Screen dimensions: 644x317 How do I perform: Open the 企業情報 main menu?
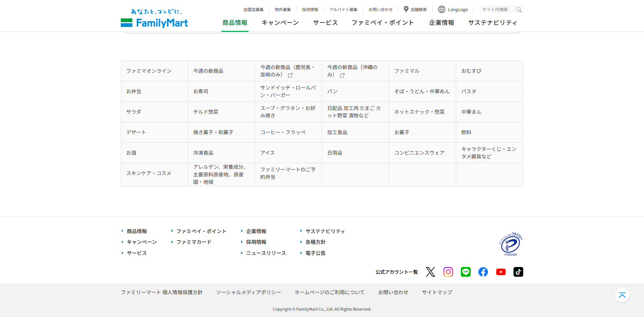[441, 22]
